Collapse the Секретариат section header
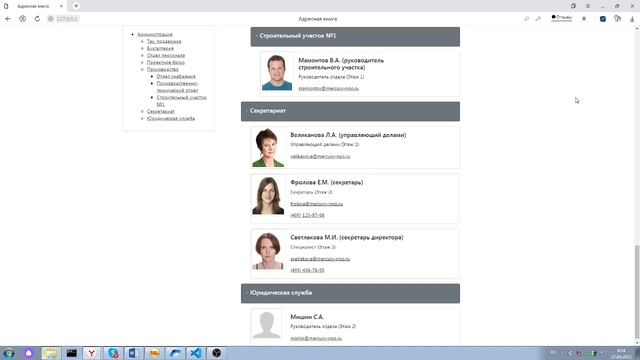 coord(350,111)
